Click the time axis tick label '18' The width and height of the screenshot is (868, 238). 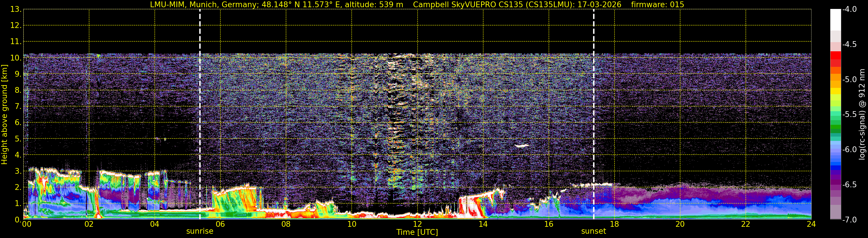pyautogui.click(x=615, y=224)
